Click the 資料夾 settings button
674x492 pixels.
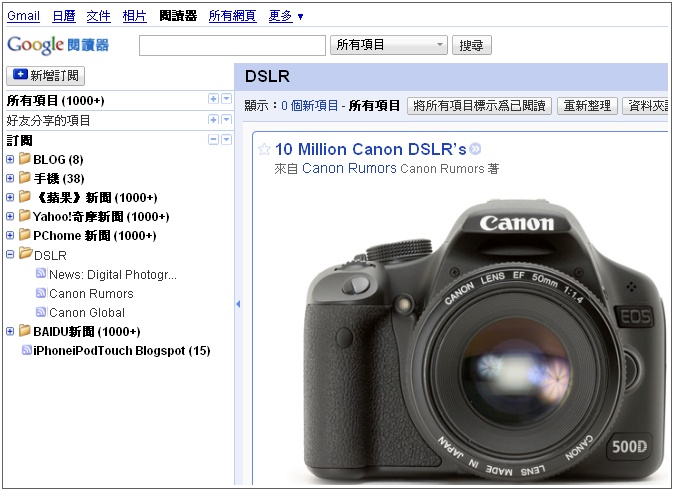pyautogui.click(x=647, y=105)
